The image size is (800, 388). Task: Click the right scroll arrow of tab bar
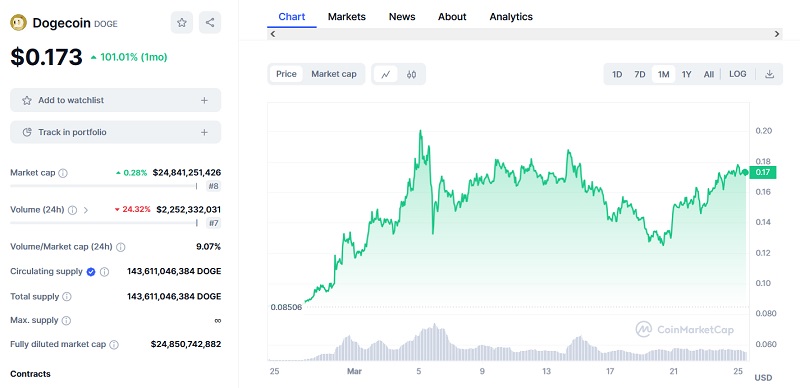[777, 34]
